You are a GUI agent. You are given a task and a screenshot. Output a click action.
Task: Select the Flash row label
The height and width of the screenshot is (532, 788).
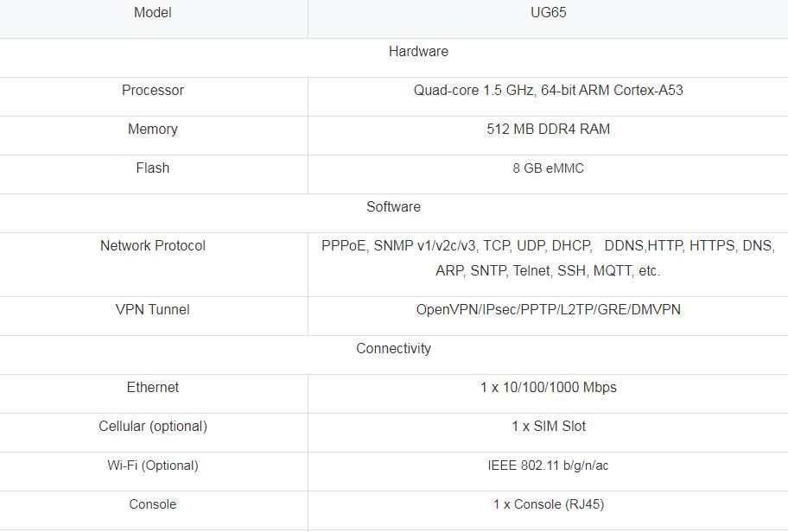tap(153, 168)
